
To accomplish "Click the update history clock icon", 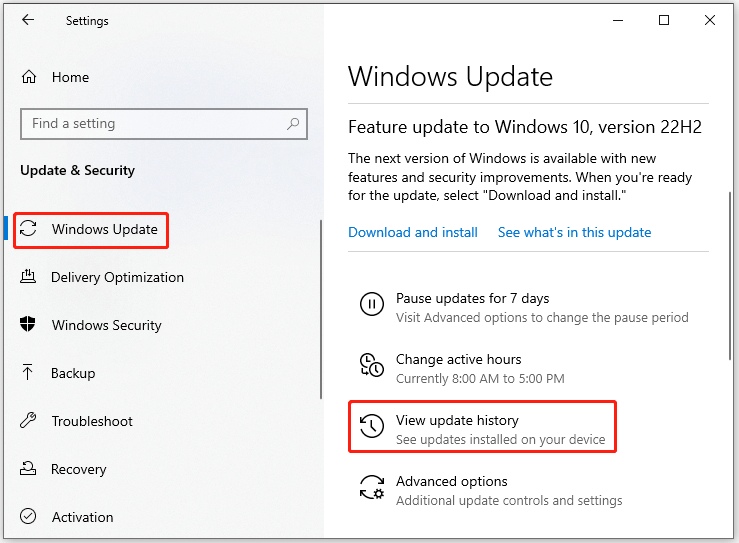I will 372,426.
